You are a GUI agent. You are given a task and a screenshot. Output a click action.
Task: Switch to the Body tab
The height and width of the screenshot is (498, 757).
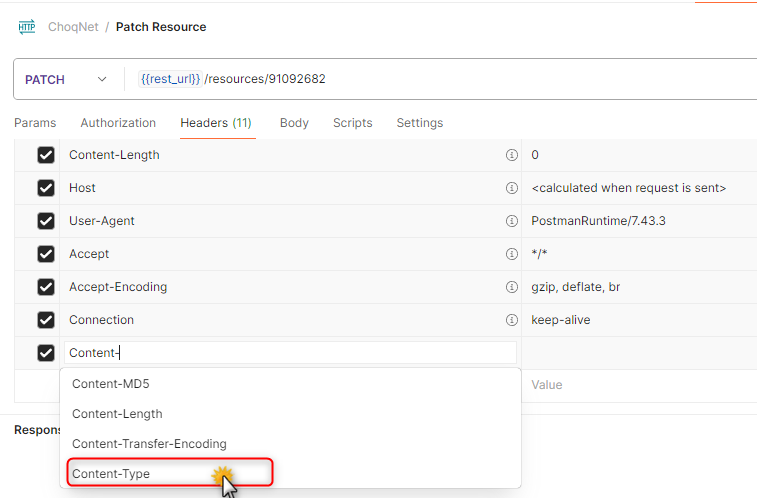[x=294, y=123]
